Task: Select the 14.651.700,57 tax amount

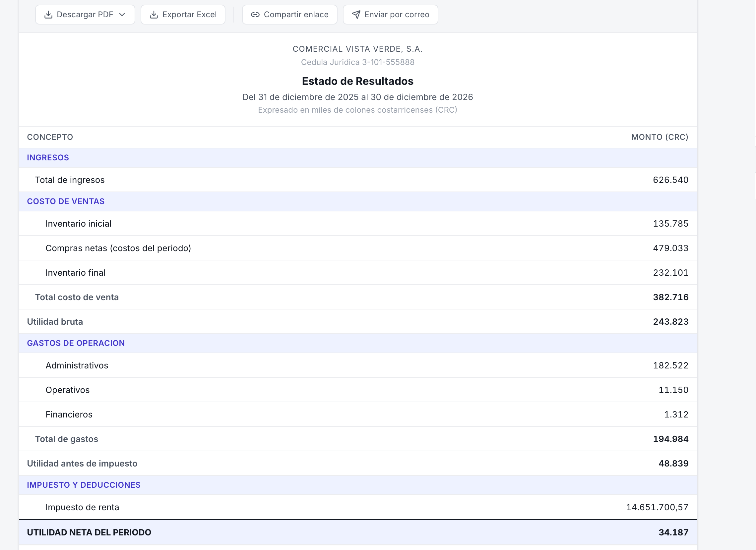Action: [657, 507]
